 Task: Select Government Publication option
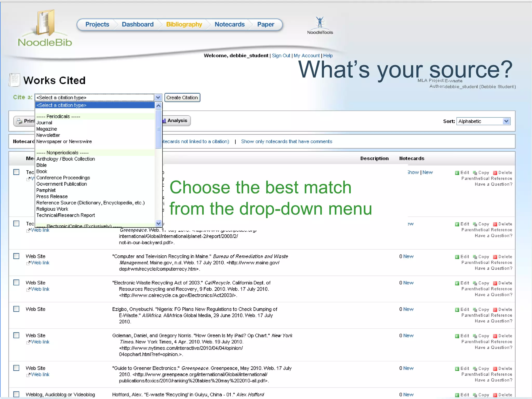pos(62,184)
